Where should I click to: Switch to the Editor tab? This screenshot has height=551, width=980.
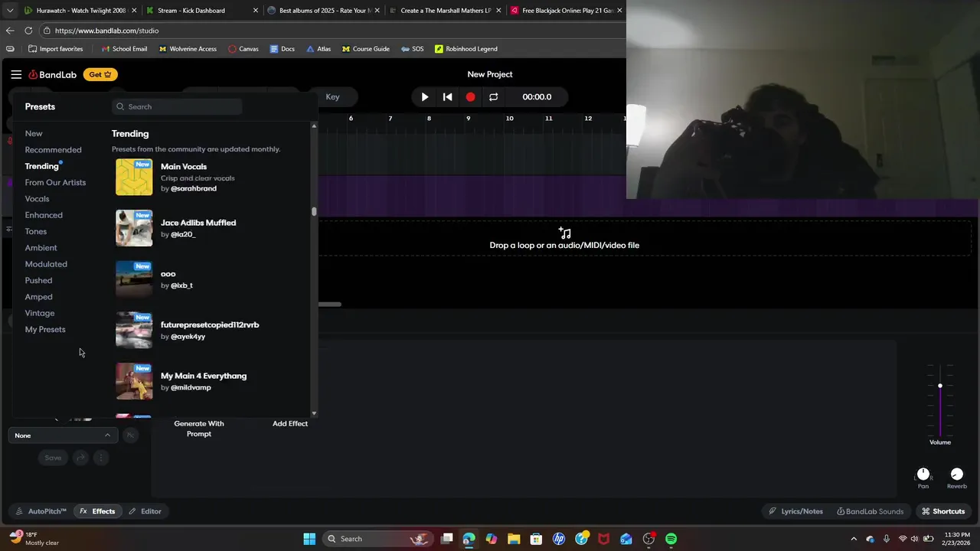point(145,511)
